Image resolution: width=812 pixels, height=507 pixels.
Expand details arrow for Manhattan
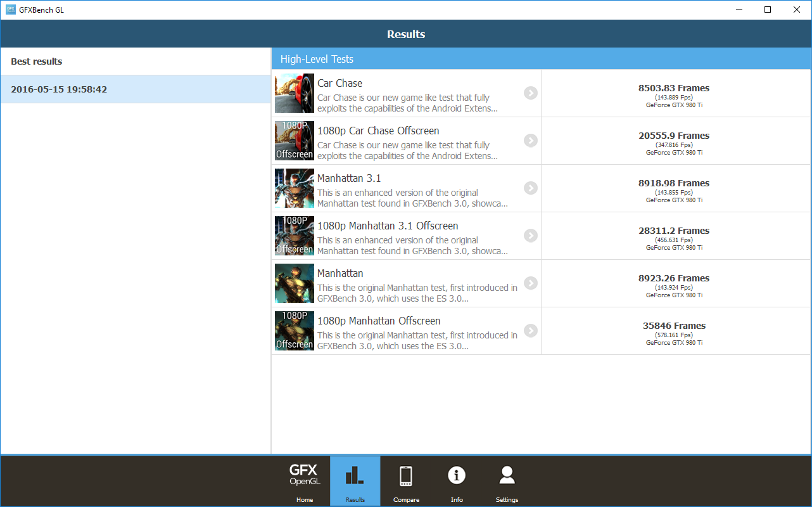[531, 283]
